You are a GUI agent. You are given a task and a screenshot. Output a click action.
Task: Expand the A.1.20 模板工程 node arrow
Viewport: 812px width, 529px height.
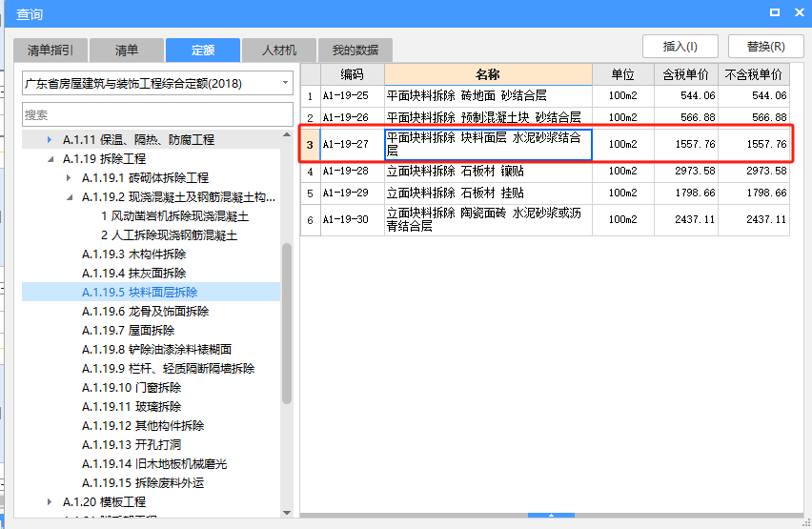(x=50, y=501)
